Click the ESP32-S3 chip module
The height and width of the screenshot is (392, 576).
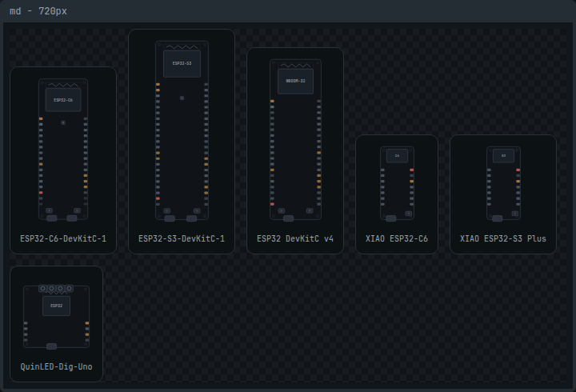[x=182, y=63]
